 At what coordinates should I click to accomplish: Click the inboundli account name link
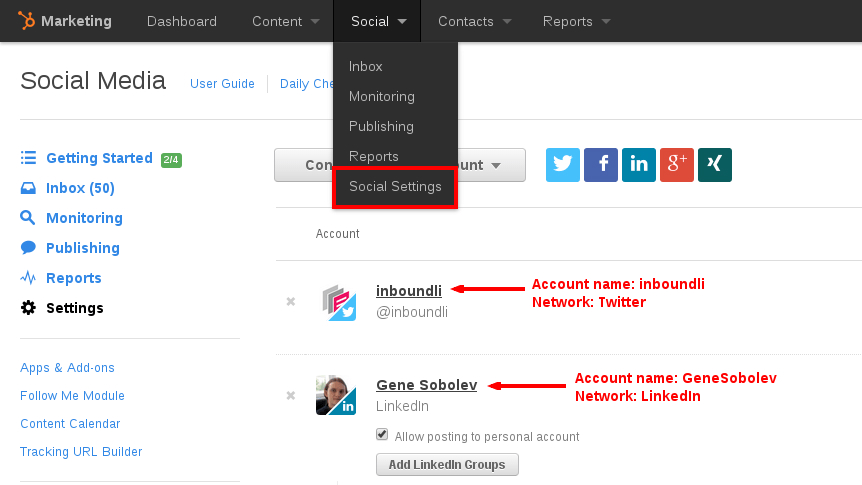(408, 290)
